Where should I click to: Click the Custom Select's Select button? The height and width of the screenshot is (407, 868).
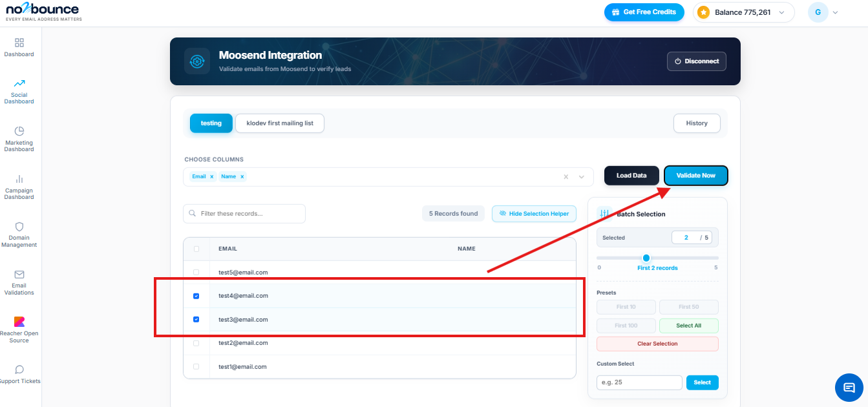tap(703, 382)
